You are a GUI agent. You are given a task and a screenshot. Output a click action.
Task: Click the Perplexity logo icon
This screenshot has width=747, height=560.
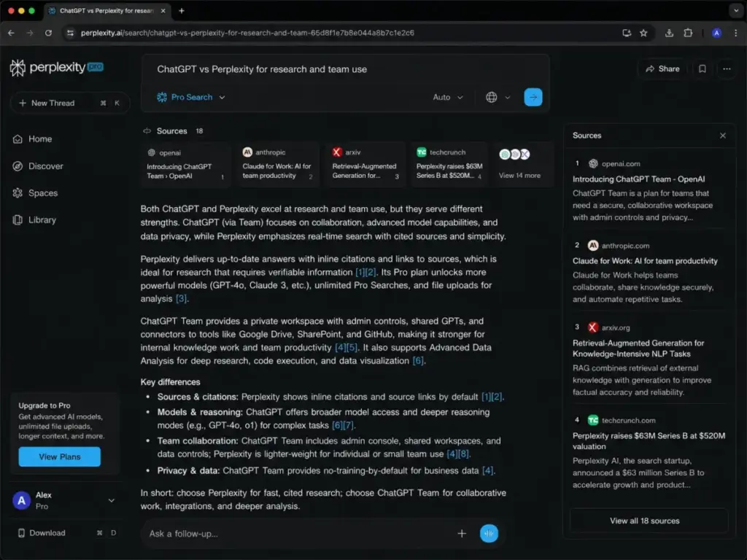click(18, 68)
